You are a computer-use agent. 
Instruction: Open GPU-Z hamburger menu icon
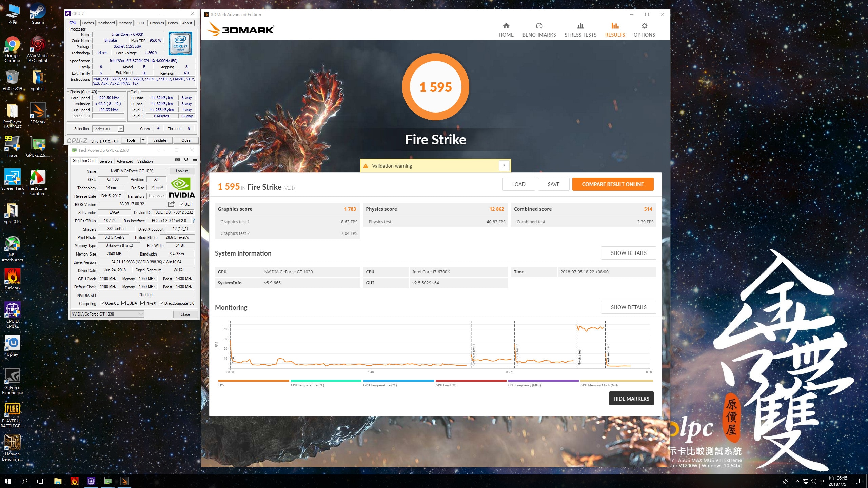point(195,159)
